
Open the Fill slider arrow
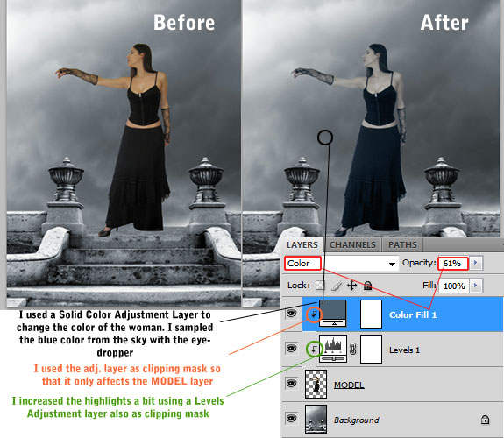476,286
